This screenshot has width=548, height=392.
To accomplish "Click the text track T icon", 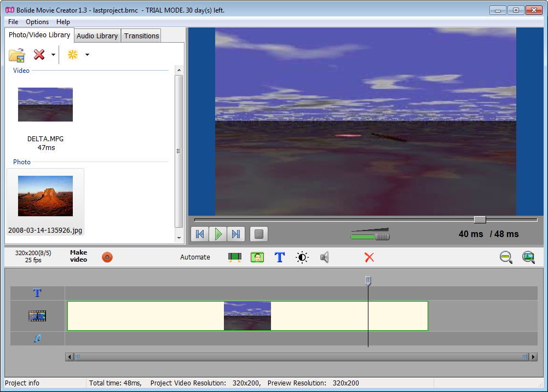I will coord(37,293).
